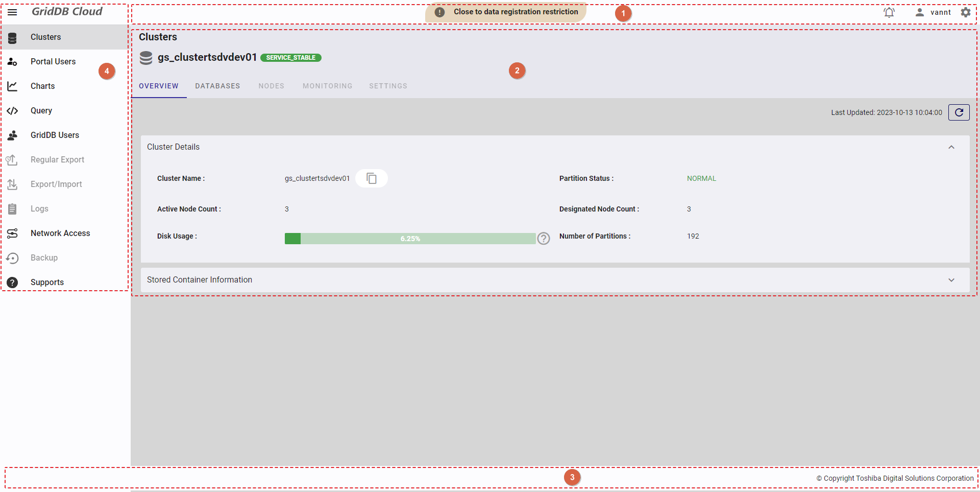Open the settings gear icon
The image size is (980, 492).
pos(966,12)
